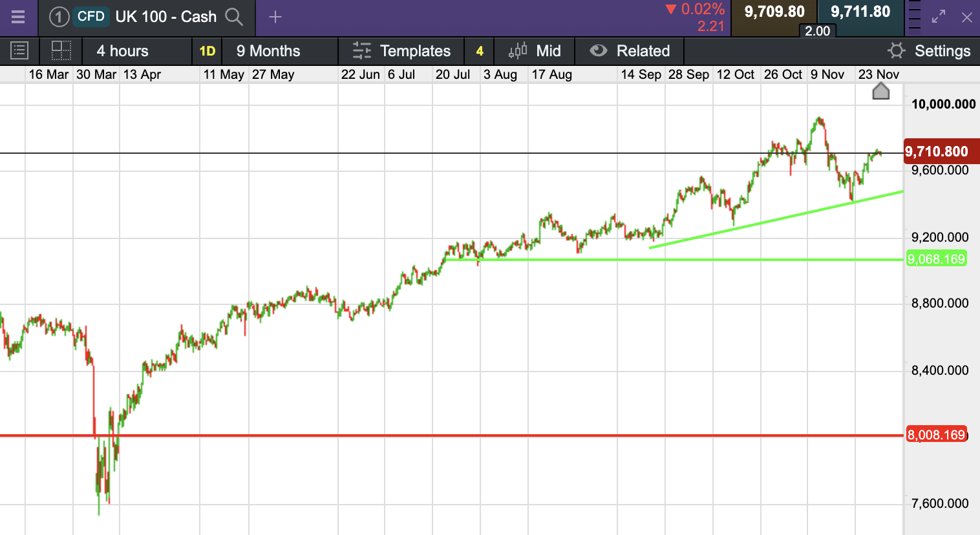
Task: Select the 1D period button
Action: click(x=208, y=51)
